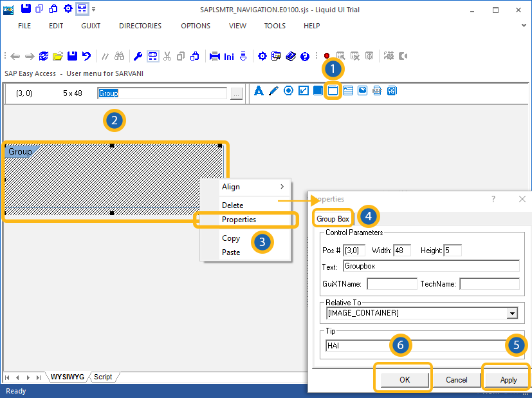Screen dimensions: 532x398
Task: Click the printer icon in toolbar
Action: coord(215,57)
